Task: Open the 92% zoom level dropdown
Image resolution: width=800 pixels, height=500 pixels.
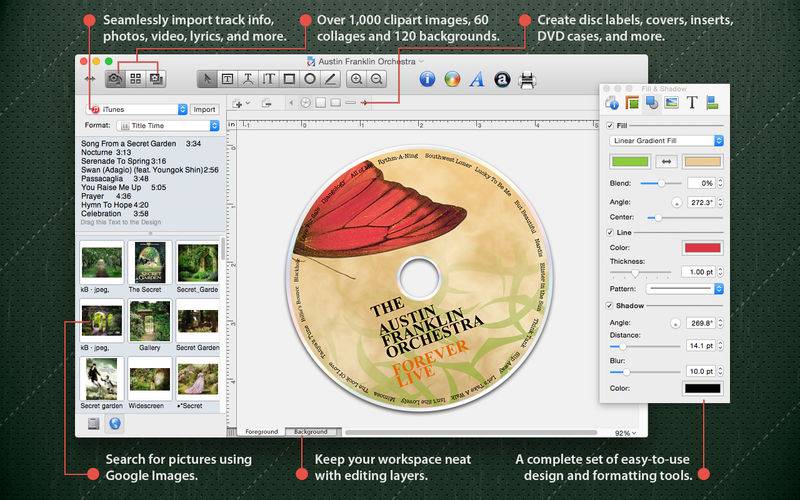Action: point(625,433)
